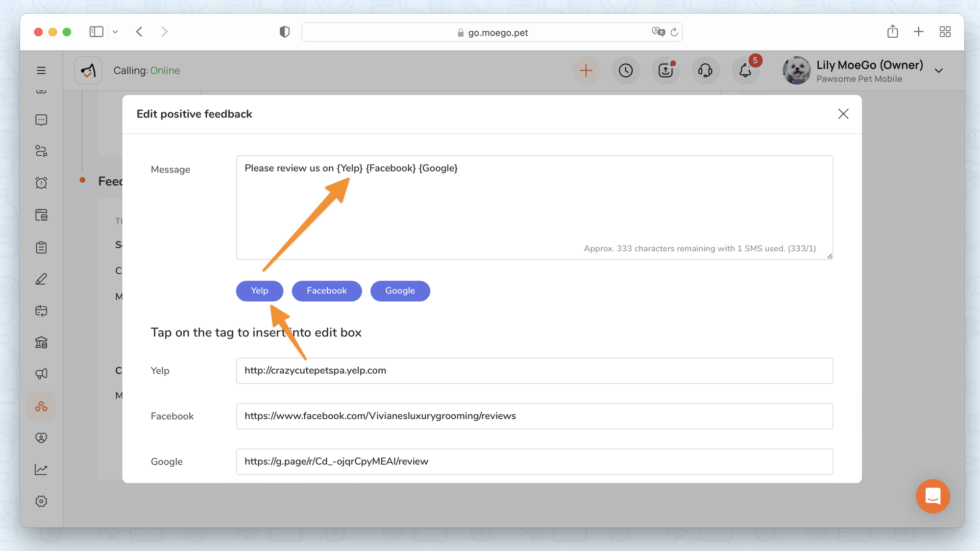980x551 pixels.
Task: Click the Yelp URL input field
Action: coord(534,371)
